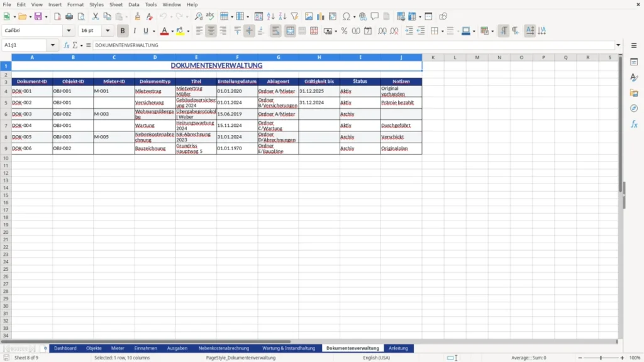Click the Insert image icon
Image resolution: width=644 pixels, height=362 pixels.
coord(309,16)
